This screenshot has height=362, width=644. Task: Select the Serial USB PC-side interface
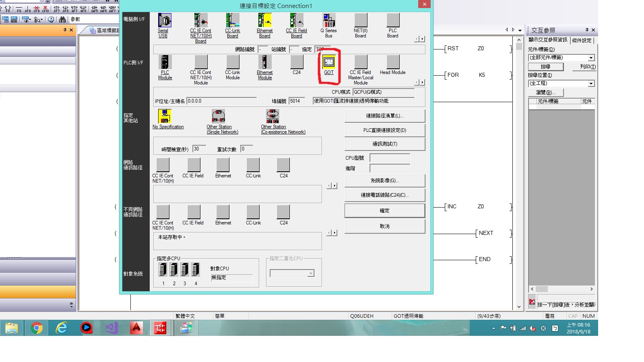tap(164, 21)
